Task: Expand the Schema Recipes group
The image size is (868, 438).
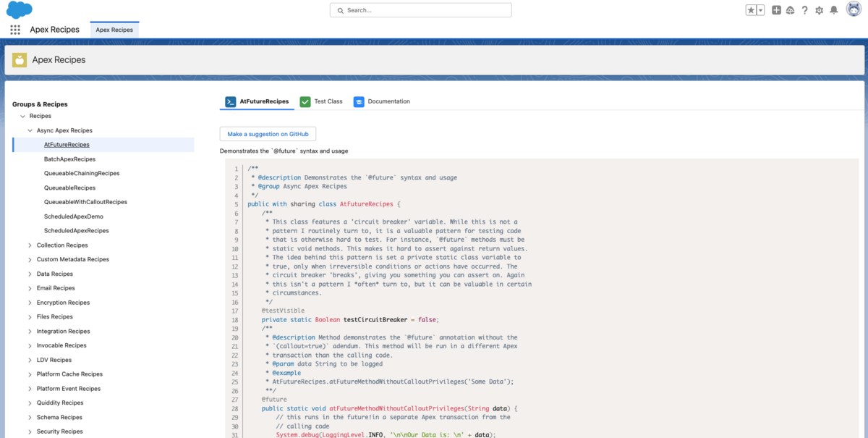Action: click(x=30, y=417)
